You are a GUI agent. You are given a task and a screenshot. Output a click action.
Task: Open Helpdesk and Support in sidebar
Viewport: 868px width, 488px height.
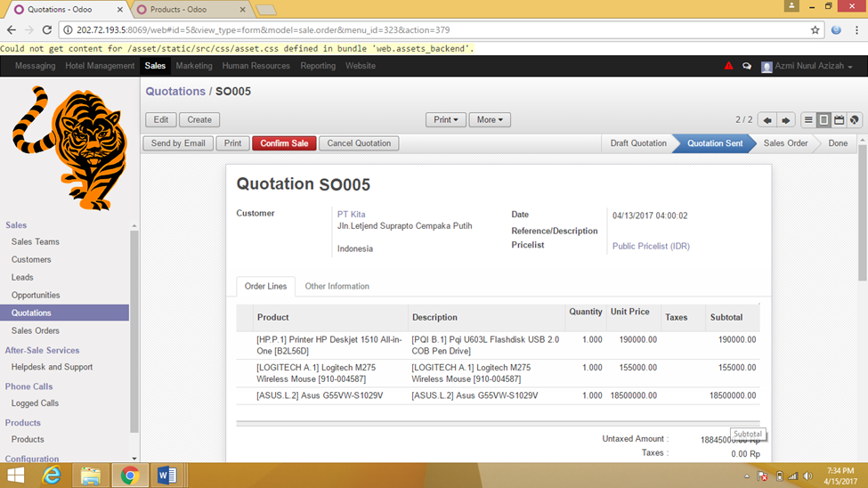(x=52, y=367)
